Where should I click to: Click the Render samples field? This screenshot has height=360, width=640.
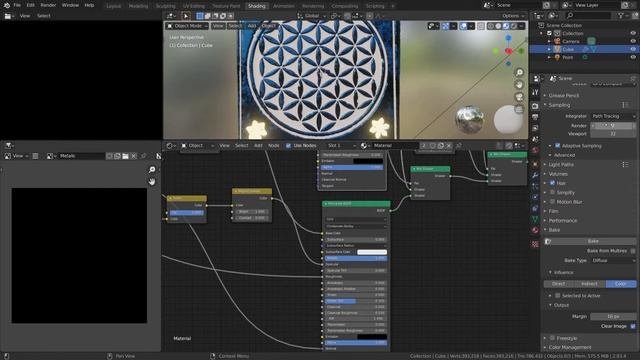coord(613,126)
